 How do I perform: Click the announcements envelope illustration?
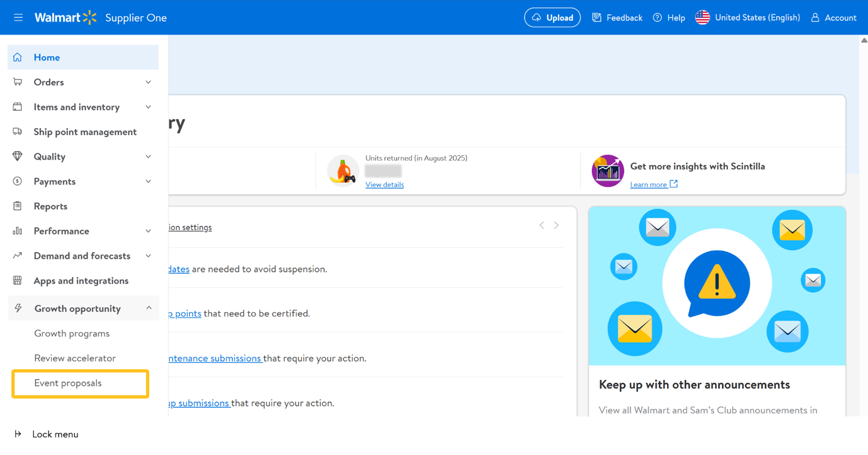tap(717, 286)
